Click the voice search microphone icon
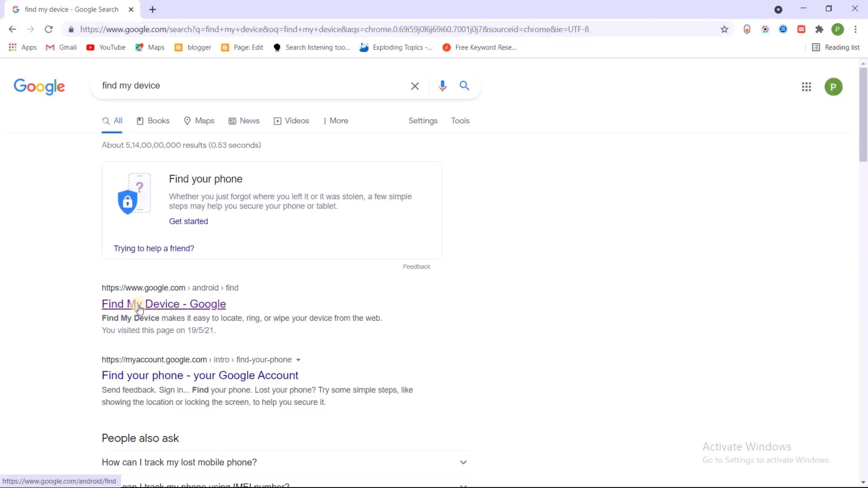 tap(442, 86)
